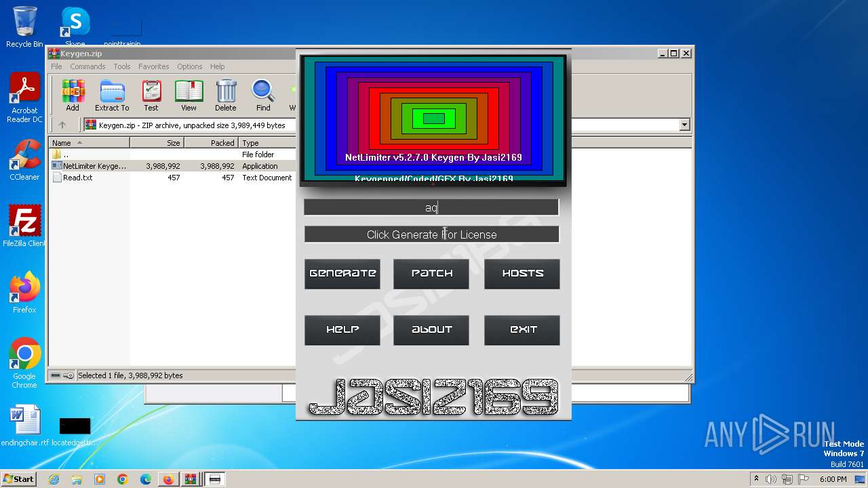Open the Tools menu in WinRAR
Viewport: 868px width, 488px height.
click(122, 66)
